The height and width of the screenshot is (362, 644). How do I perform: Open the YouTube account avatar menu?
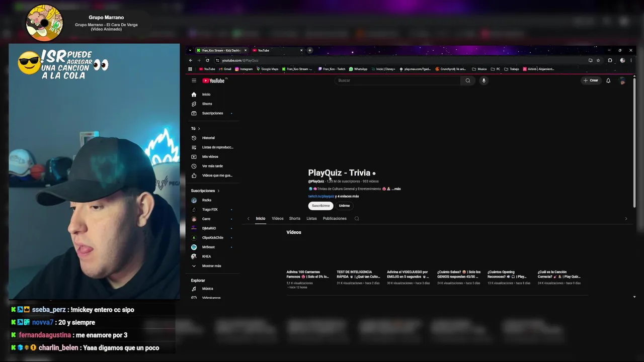click(x=622, y=80)
